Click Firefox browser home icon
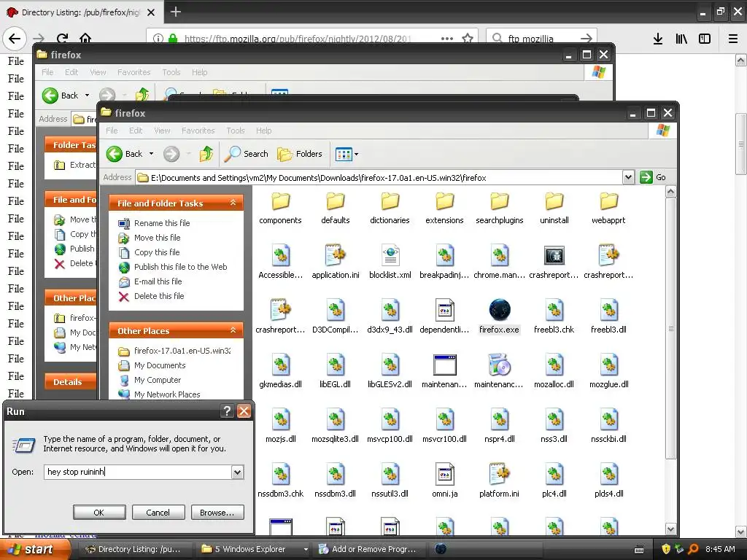Image resolution: width=747 pixels, height=560 pixels. click(85, 38)
